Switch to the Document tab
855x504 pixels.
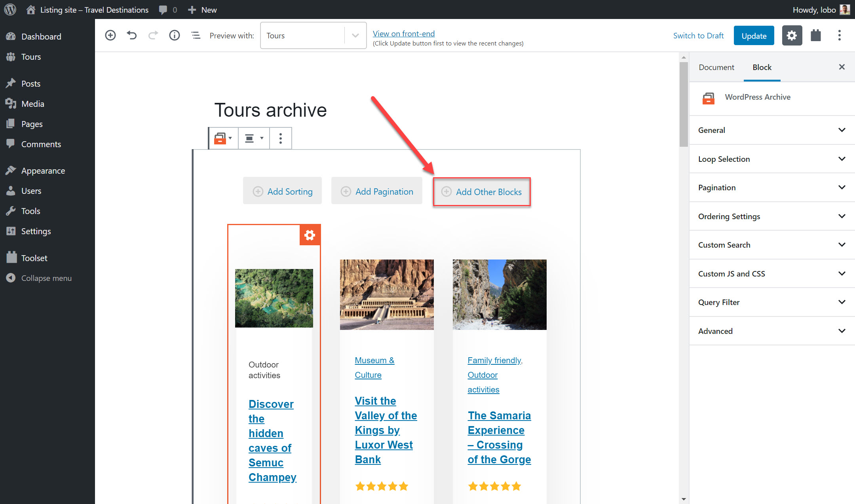[x=716, y=67]
